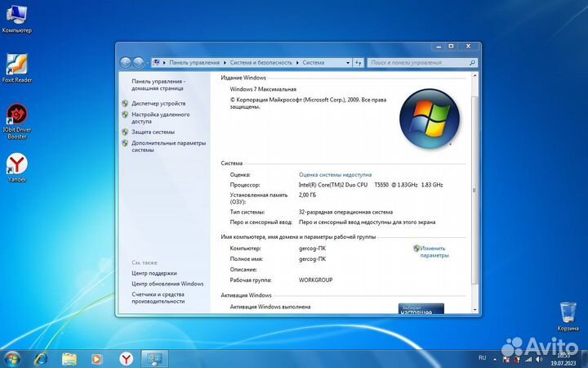Click the genuine Microsoft badge image
Image resolution: width=588 pixels, height=368 pixels.
tap(421, 308)
